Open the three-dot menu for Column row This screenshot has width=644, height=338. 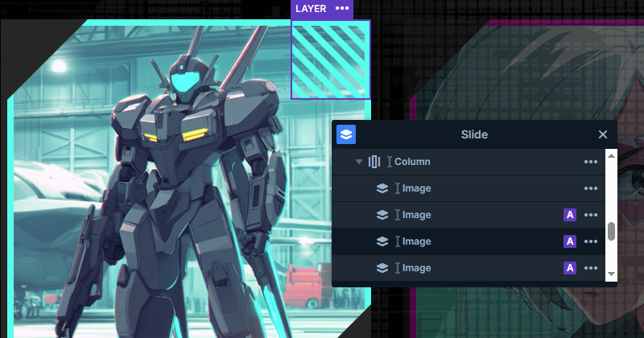point(591,162)
